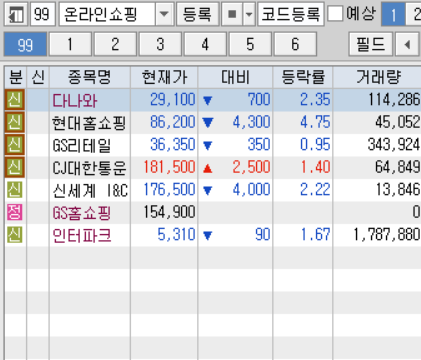This screenshot has height=360, width=421.
Task: Click the rate value 1.67
Action: [315, 235]
